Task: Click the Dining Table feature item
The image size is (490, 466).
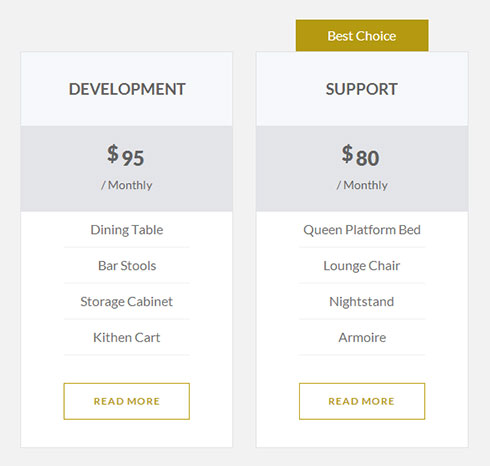Action: tap(127, 230)
